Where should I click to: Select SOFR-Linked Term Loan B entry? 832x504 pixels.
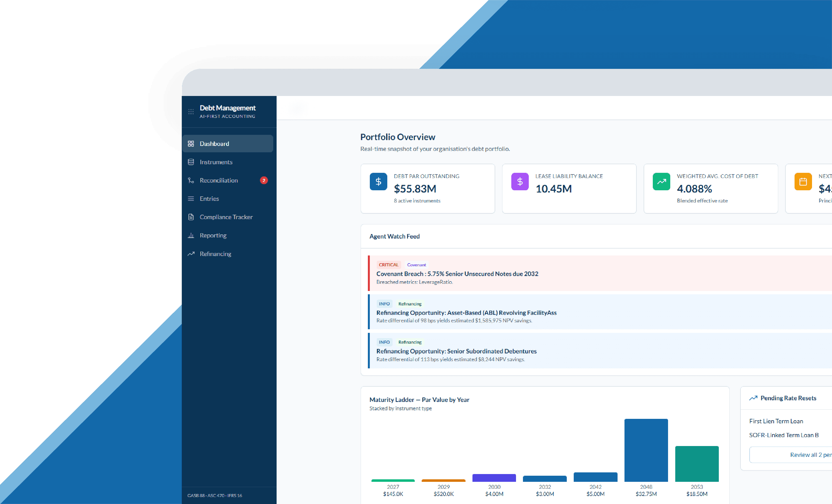click(784, 435)
